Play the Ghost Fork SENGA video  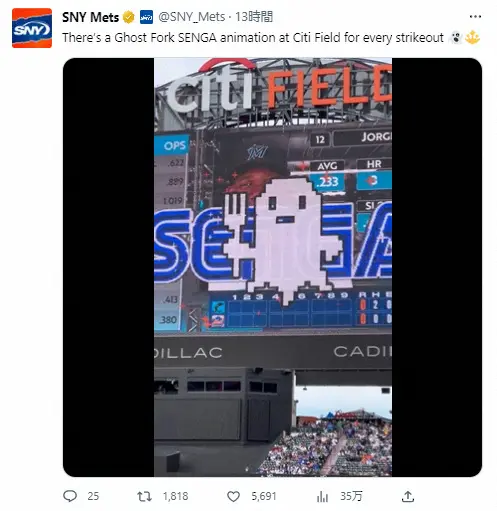click(273, 267)
